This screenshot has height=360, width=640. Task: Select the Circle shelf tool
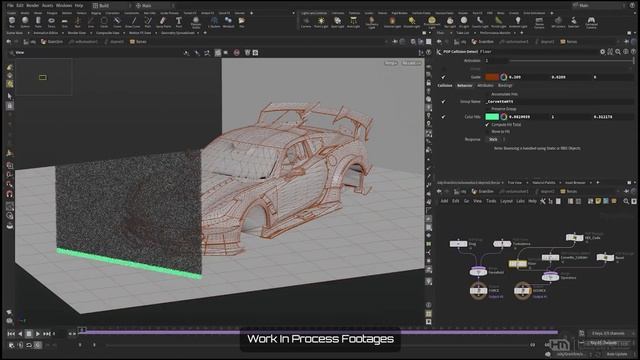tap(104, 22)
